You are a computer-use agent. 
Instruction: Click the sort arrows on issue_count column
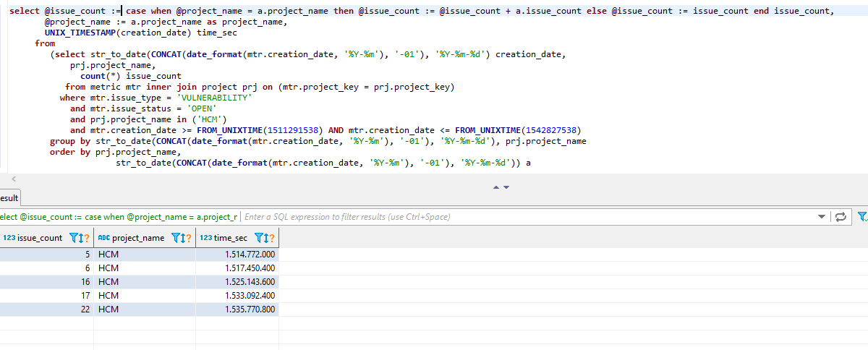point(81,238)
